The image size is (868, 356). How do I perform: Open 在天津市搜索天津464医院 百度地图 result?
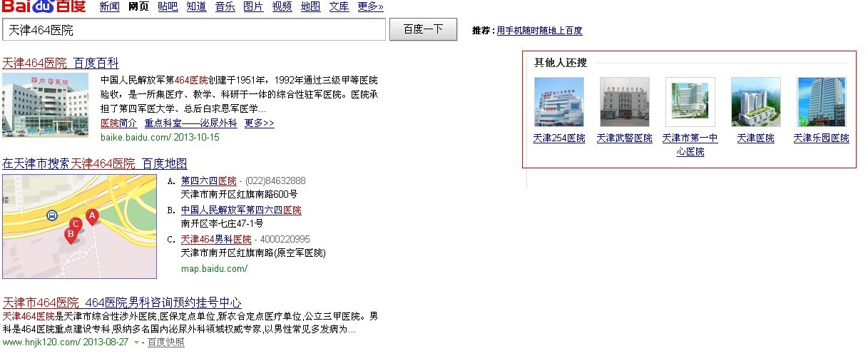95,163
